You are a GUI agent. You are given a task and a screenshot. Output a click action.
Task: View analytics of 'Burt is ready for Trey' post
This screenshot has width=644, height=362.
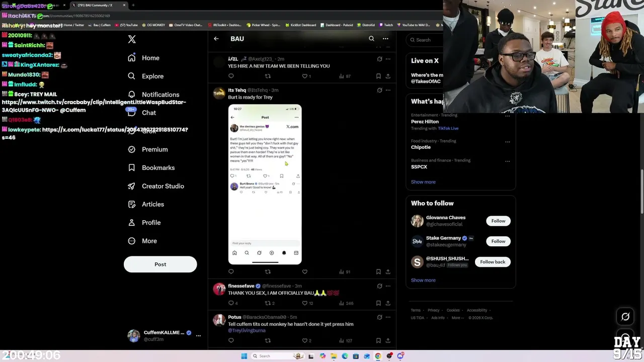[x=345, y=271]
